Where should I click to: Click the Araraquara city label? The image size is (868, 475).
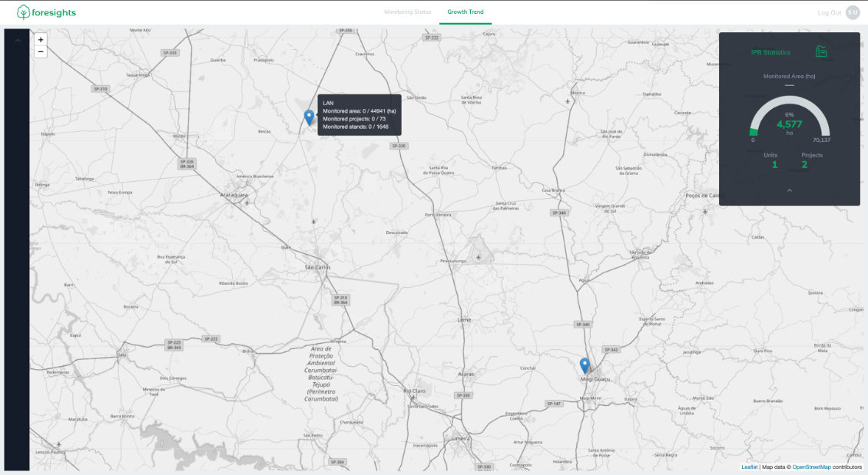(234, 195)
